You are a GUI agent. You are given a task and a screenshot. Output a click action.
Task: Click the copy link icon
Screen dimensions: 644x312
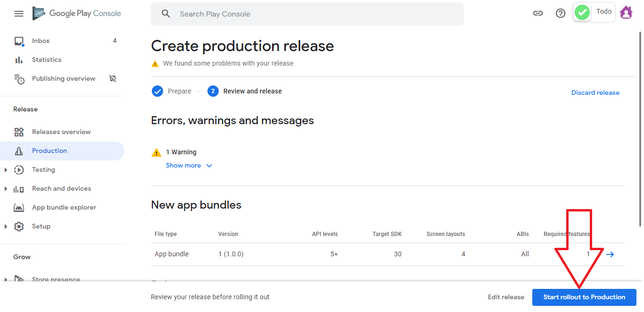[538, 13]
